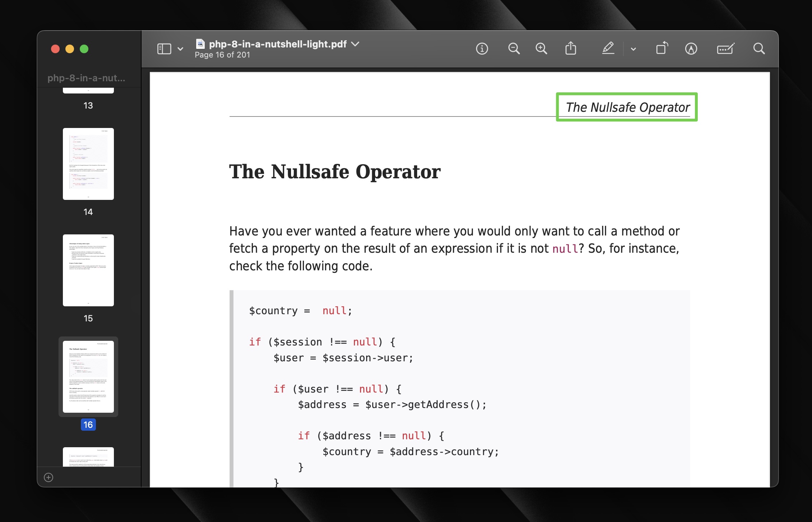Screen dimensions: 812x522
Task: Zoom out of the page
Action: [514, 49]
